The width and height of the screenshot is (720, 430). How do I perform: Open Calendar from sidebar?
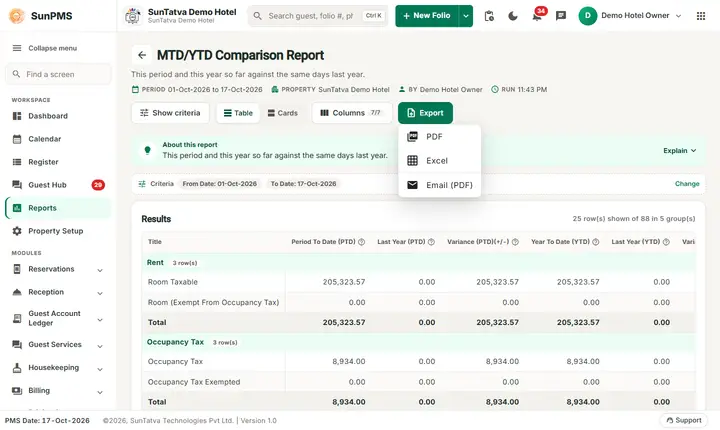point(58,139)
